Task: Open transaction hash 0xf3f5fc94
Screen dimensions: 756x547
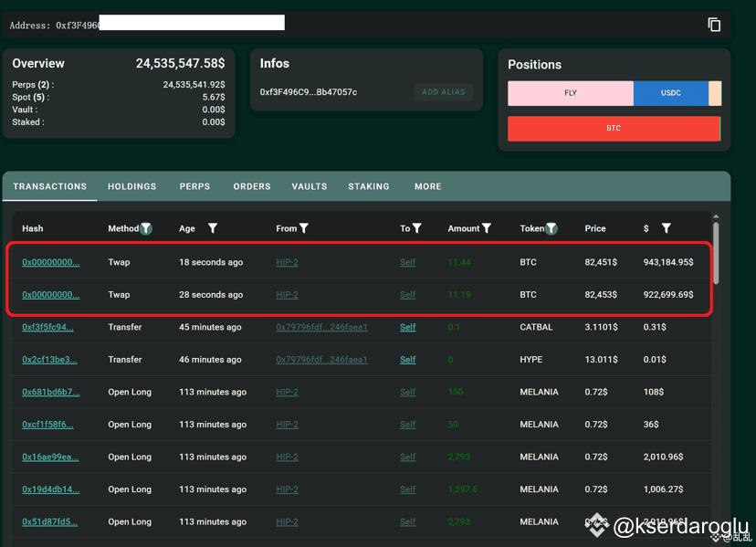Action: point(47,327)
